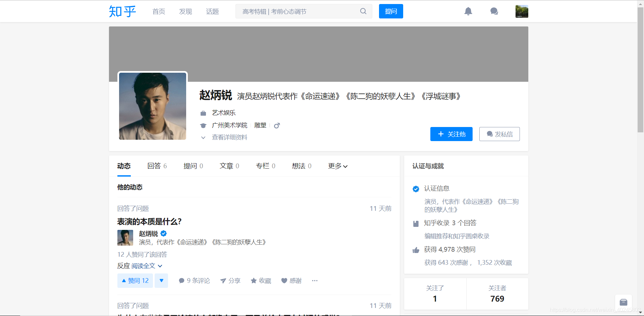Click the male gender icon
Viewport: 644px width, 316px height.
277,126
